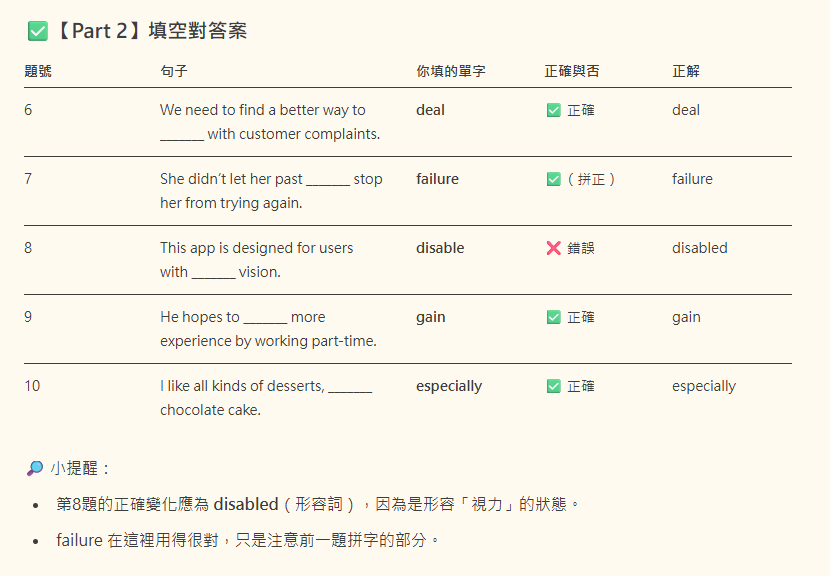830x576 pixels.
Task: Click the green check icon in the gain row
Action: click(x=554, y=317)
